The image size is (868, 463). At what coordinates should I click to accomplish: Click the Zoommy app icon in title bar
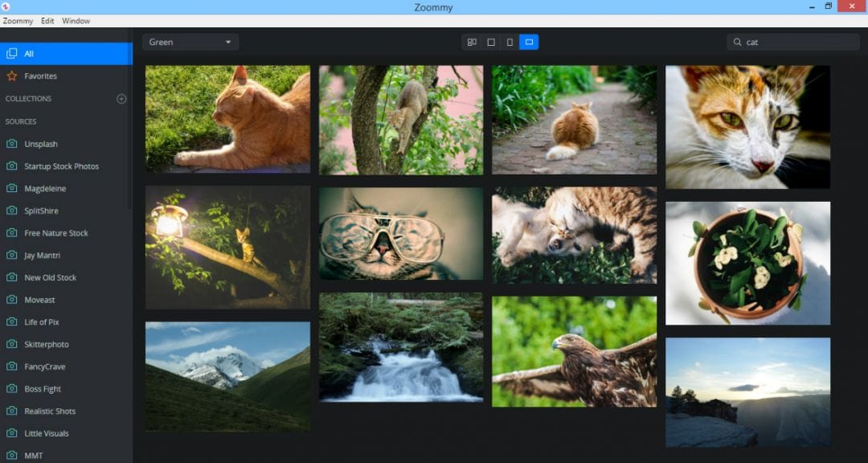tap(6, 6)
